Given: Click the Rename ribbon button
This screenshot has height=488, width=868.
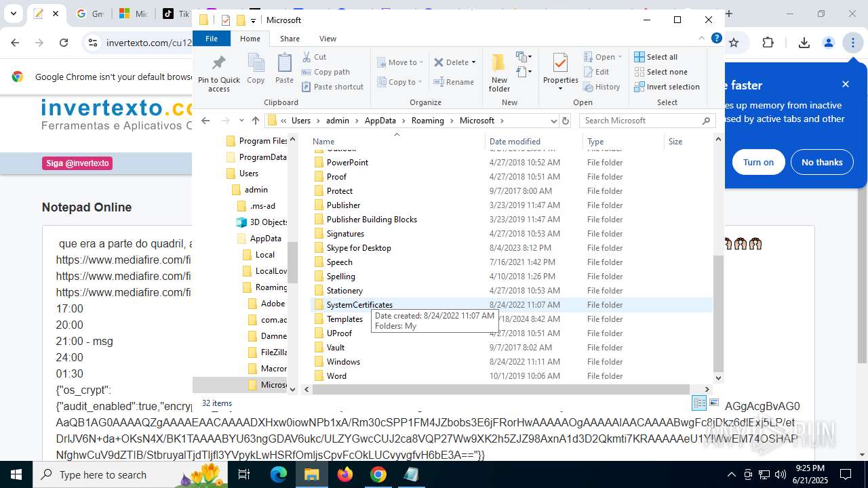Looking at the screenshot, I should (454, 82).
